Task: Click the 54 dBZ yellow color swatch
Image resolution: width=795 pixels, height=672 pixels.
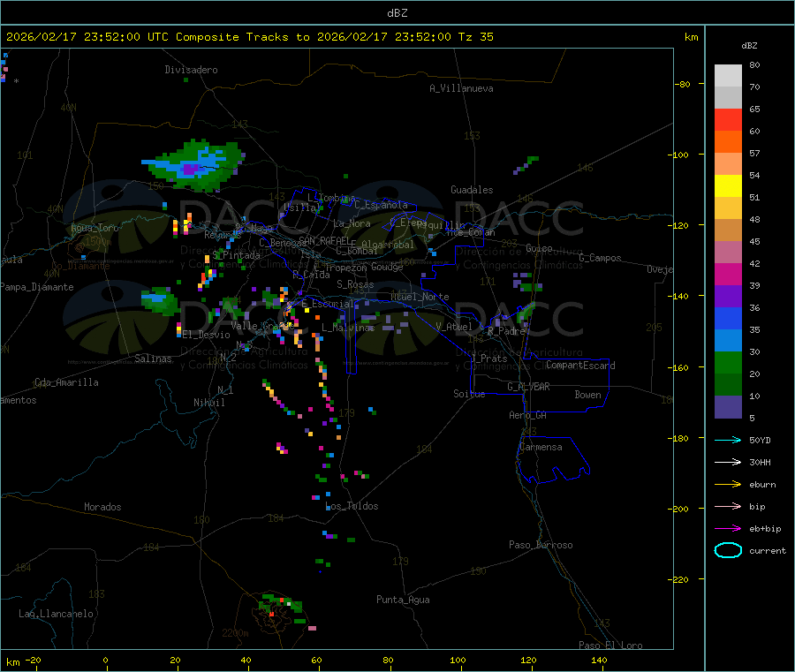Action: tap(728, 186)
